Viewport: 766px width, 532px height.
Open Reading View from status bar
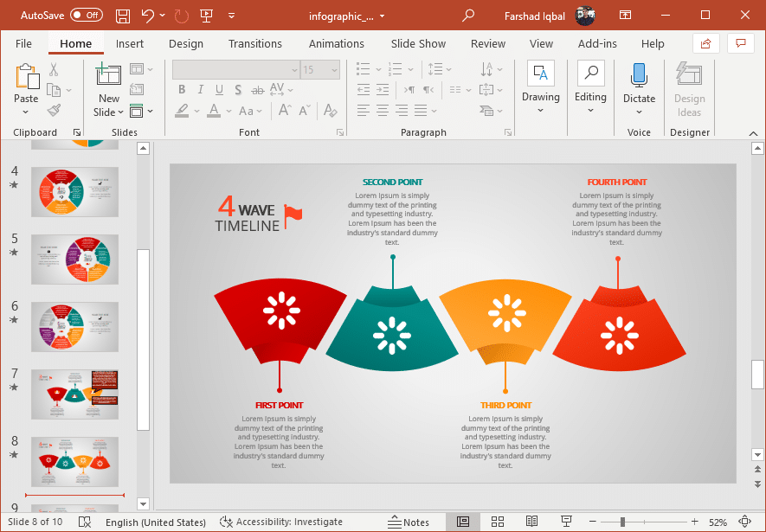[x=531, y=522]
